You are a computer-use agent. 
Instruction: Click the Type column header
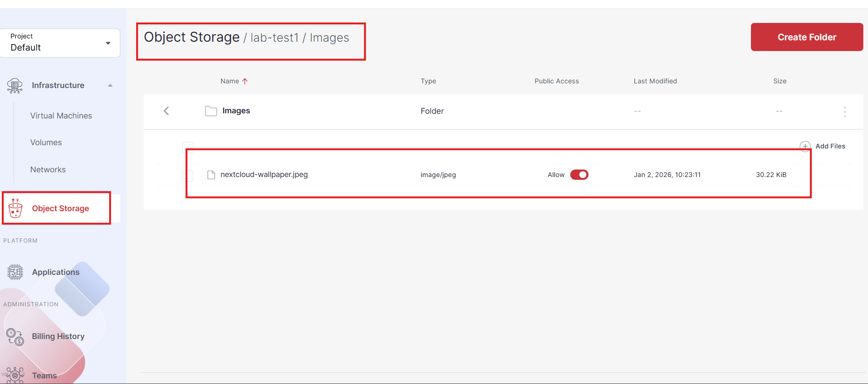coord(428,81)
